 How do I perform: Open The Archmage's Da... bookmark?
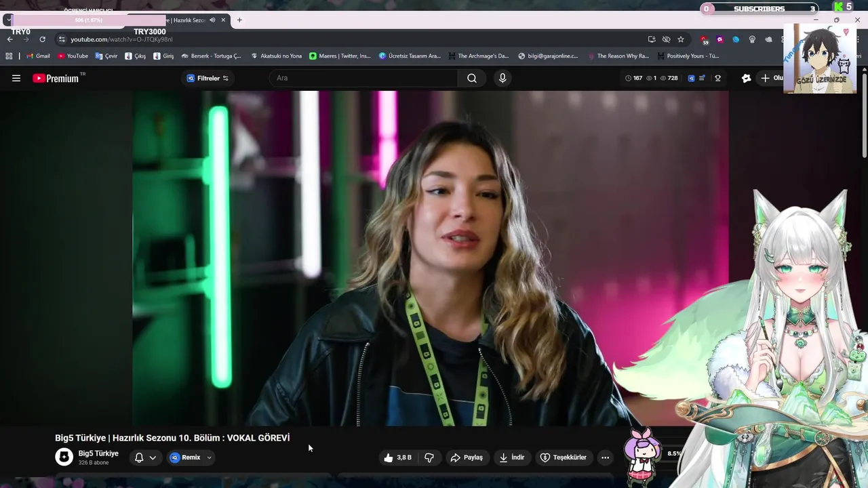tap(478, 56)
